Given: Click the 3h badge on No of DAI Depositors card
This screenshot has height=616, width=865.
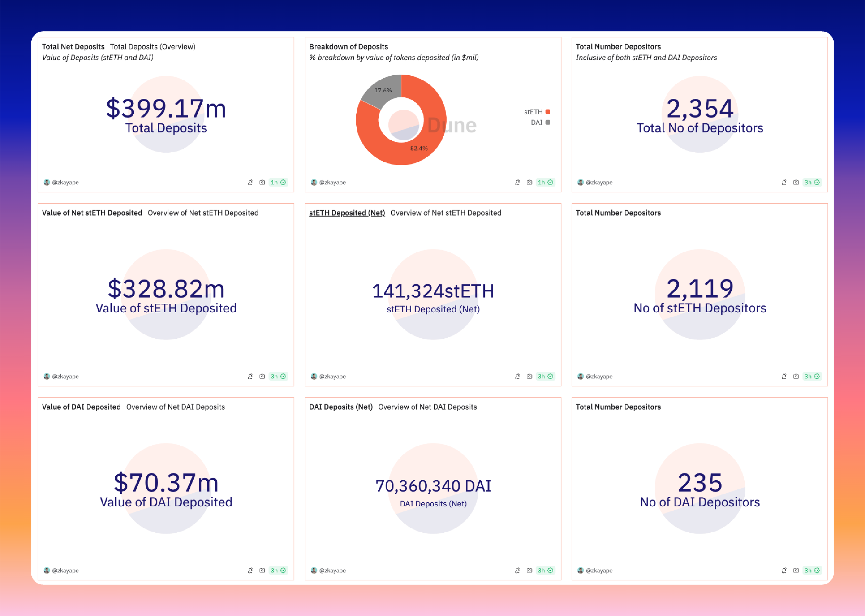Looking at the screenshot, I should pos(812,570).
